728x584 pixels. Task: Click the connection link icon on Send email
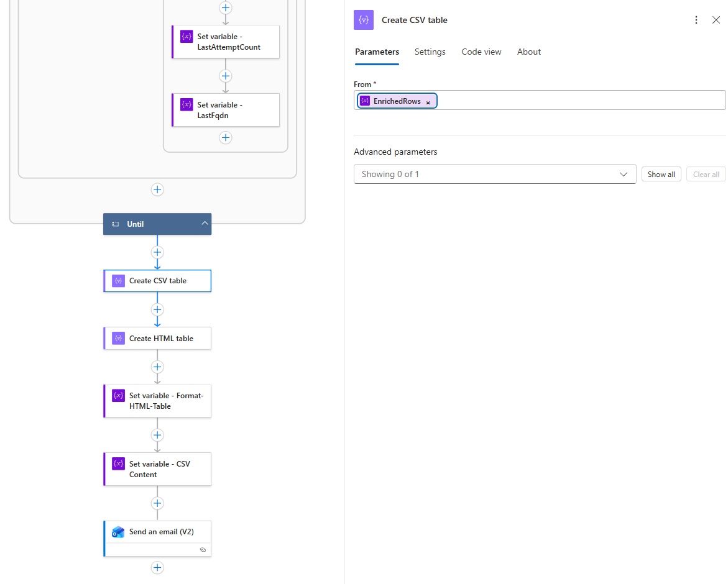click(203, 550)
